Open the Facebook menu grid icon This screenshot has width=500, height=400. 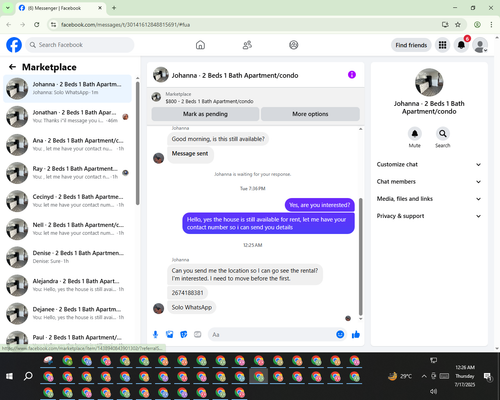pos(442,45)
